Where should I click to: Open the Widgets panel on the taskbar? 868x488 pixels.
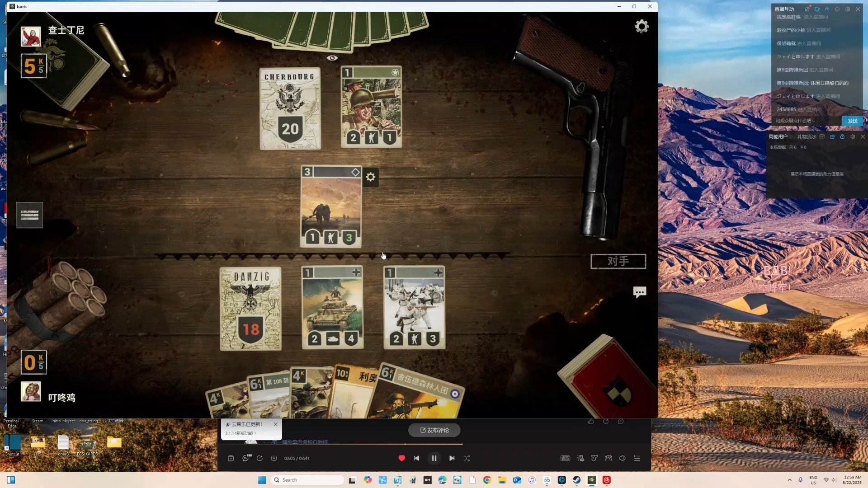pyautogui.click(x=11, y=480)
